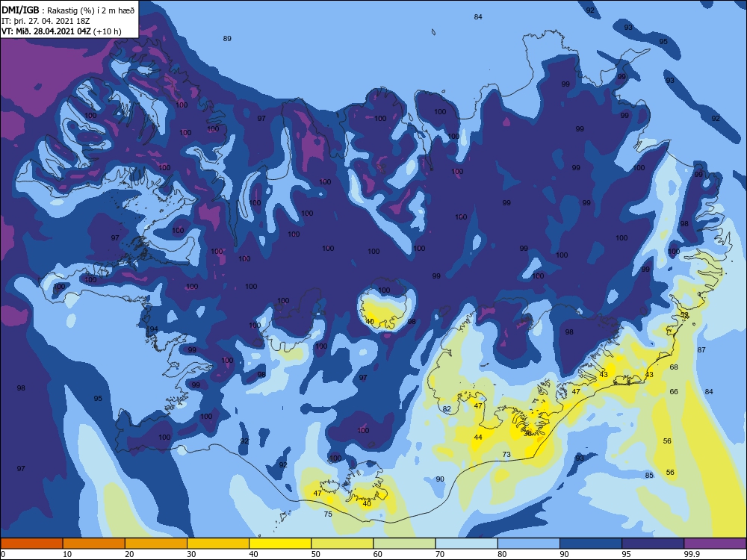The image size is (747, 560).
Task: Click the map value 36 in the yellow zone
Action: tap(527, 433)
